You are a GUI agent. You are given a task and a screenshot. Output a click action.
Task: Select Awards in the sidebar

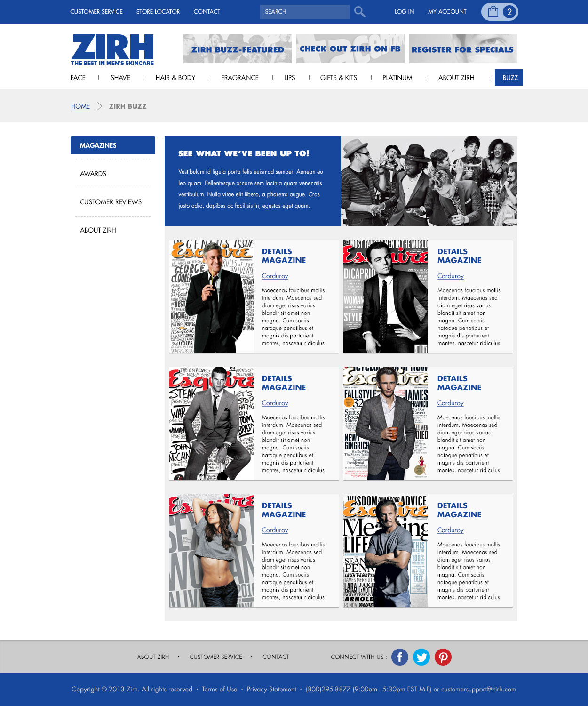click(93, 174)
